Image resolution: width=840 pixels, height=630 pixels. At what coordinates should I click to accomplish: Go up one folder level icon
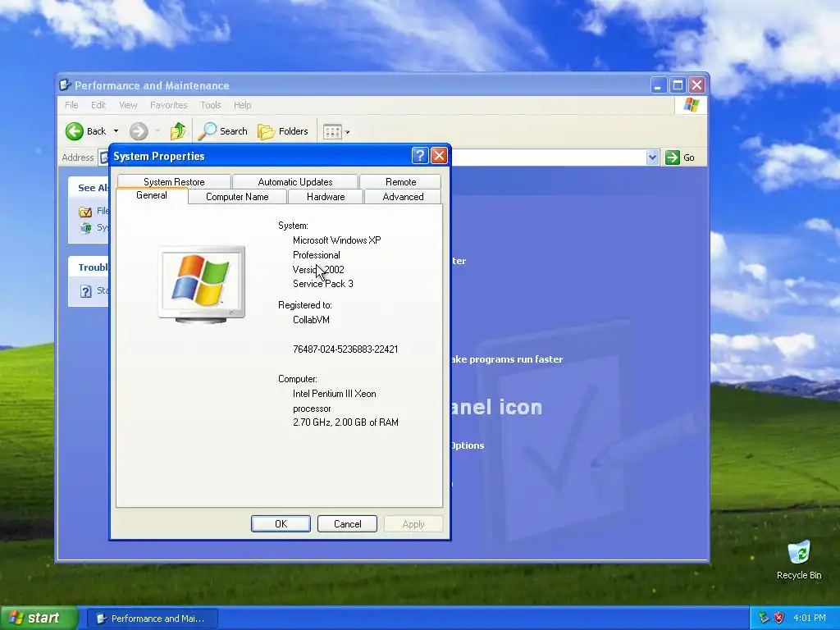[x=178, y=131]
